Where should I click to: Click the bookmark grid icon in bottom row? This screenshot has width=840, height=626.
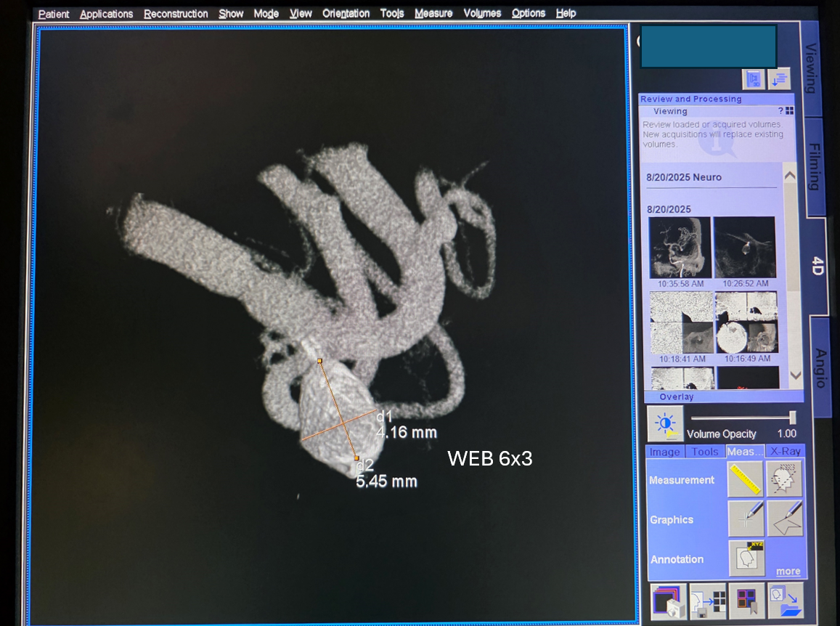(x=746, y=601)
